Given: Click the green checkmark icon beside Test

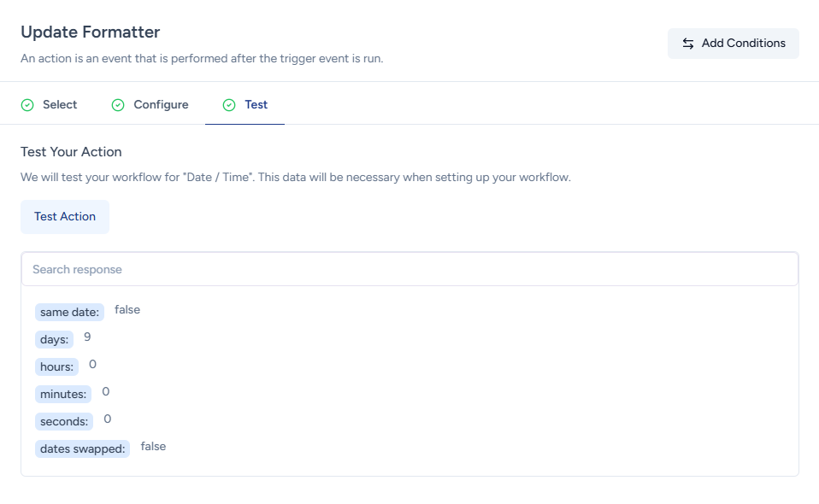Looking at the screenshot, I should (229, 105).
